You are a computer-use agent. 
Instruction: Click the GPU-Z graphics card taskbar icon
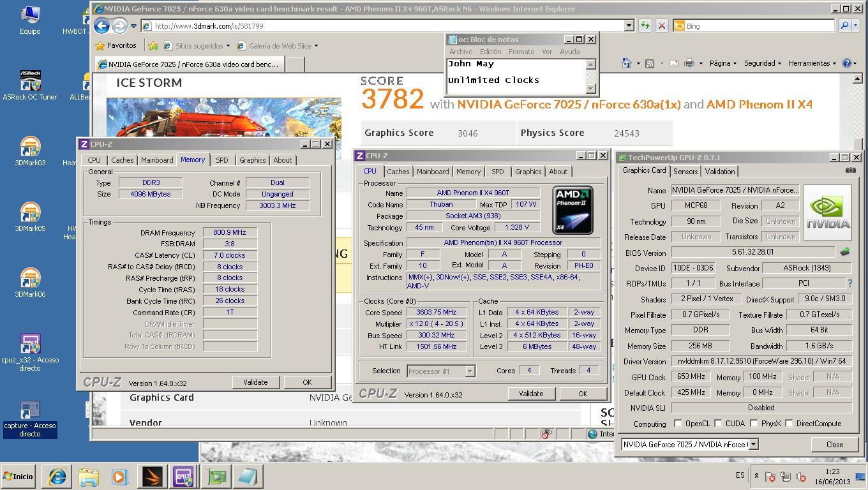tap(215, 477)
